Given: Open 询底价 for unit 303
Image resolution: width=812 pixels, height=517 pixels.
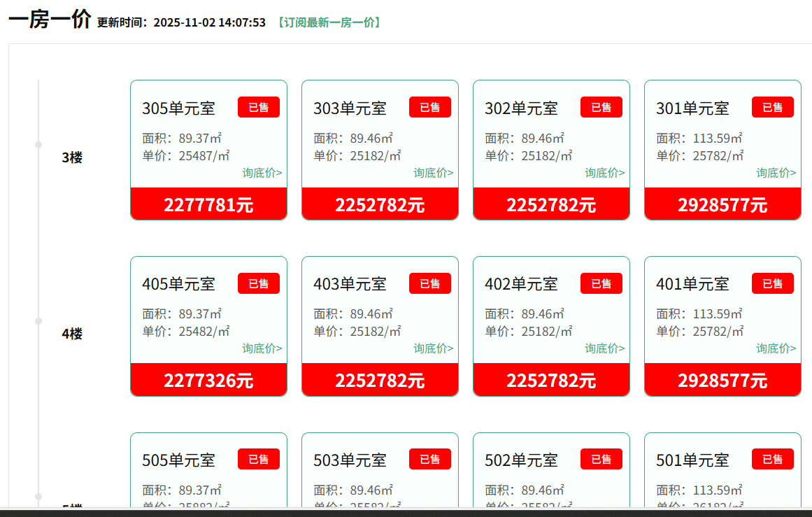Looking at the screenshot, I should [x=433, y=173].
